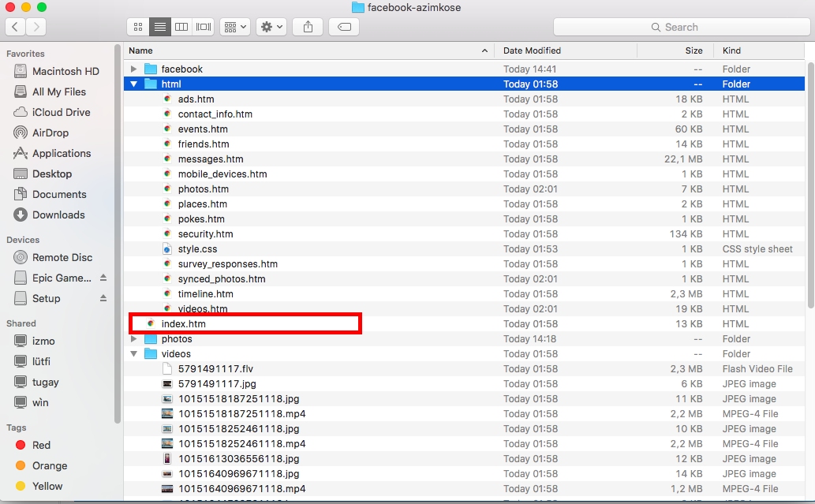Select the style.css file icon
Viewport: 815px width, 504px height.
click(x=166, y=249)
